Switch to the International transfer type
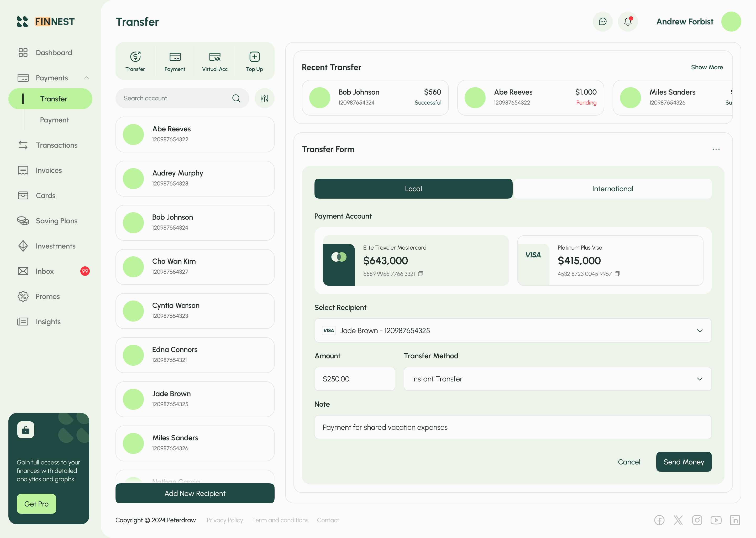 (x=612, y=189)
